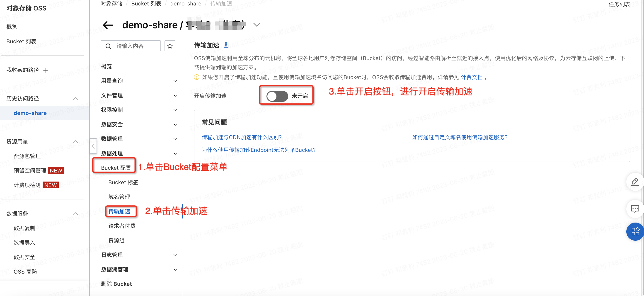Enable the 开启传输加速 toggle switch
Image resolution: width=644 pixels, height=296 pixels.
277,96
